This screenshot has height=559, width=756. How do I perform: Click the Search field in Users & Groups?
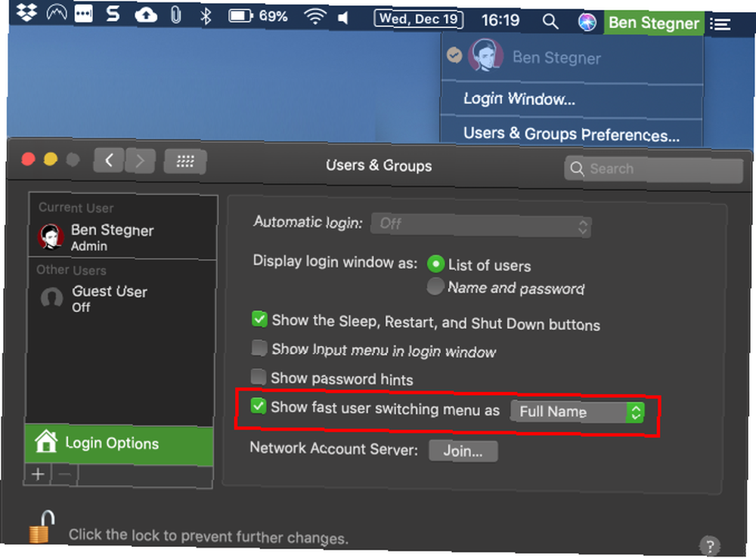[x=653, y=169]
